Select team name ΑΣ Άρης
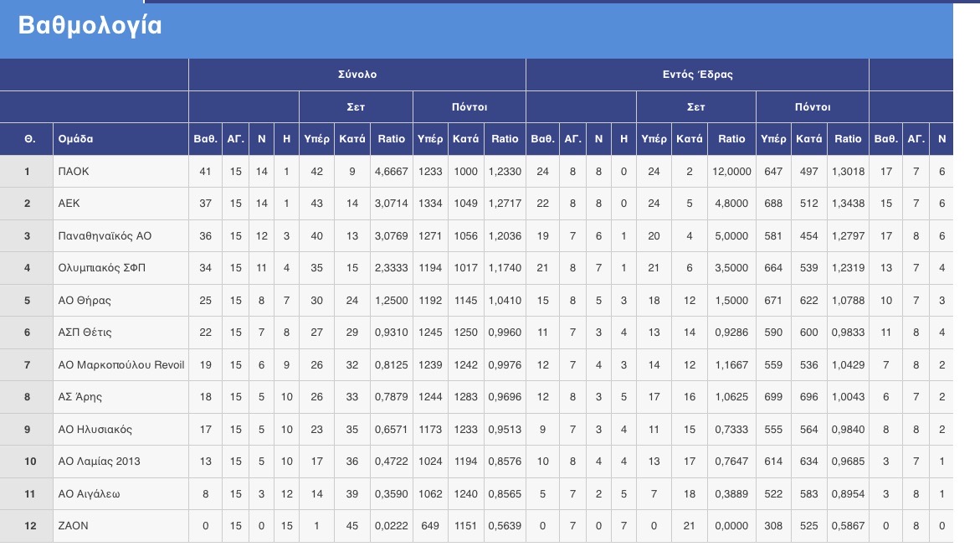Viewport: 980px width, 557px height. [x=80, y=397]
